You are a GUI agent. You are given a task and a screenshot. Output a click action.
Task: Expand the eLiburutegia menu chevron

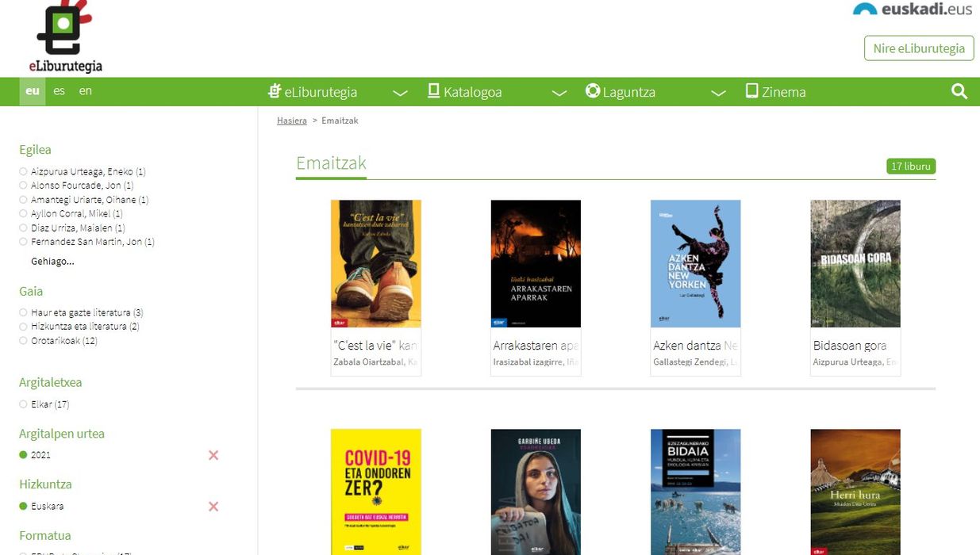pyautogui.click(x=400, y=93)
